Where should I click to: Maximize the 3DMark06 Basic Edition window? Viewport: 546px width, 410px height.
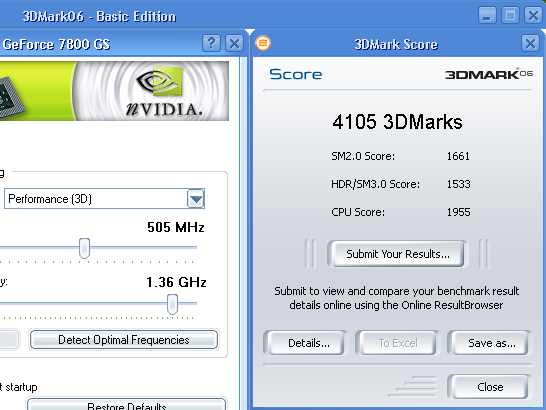pyautogui.click(x=510, y=15)
